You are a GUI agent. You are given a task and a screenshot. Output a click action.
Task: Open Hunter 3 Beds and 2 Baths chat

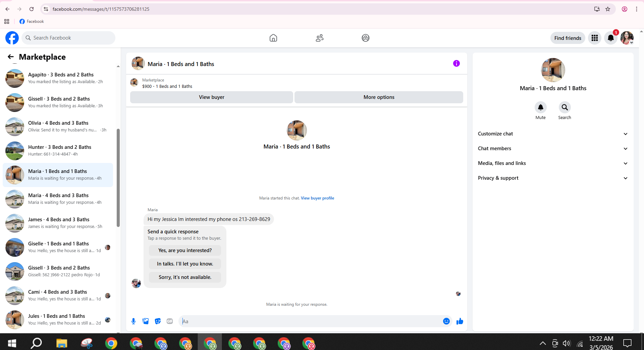58,151
